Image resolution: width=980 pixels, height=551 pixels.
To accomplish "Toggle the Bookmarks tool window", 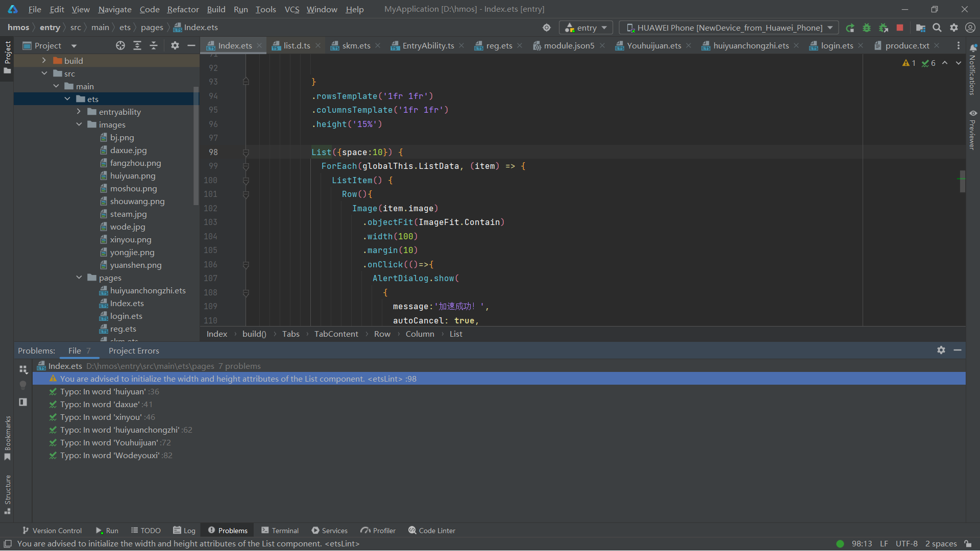I will 7,438.
